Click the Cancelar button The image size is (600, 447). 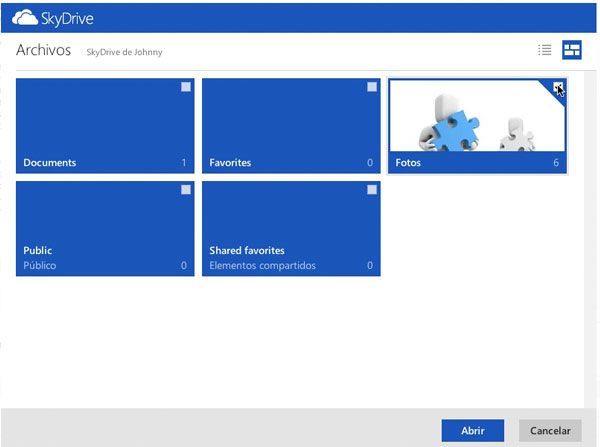(x=550, y=431)
